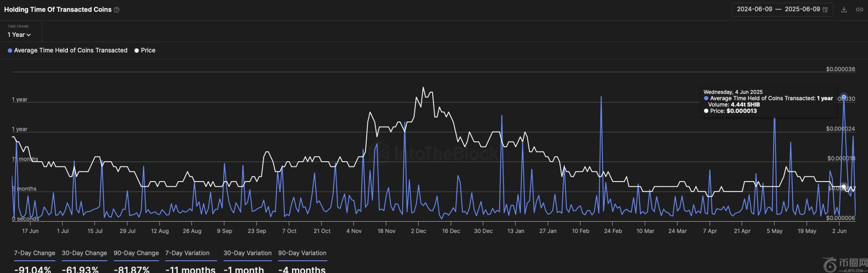Click the chevron next to 1 Year
The image size is (868, 273).
click(28, 35)
